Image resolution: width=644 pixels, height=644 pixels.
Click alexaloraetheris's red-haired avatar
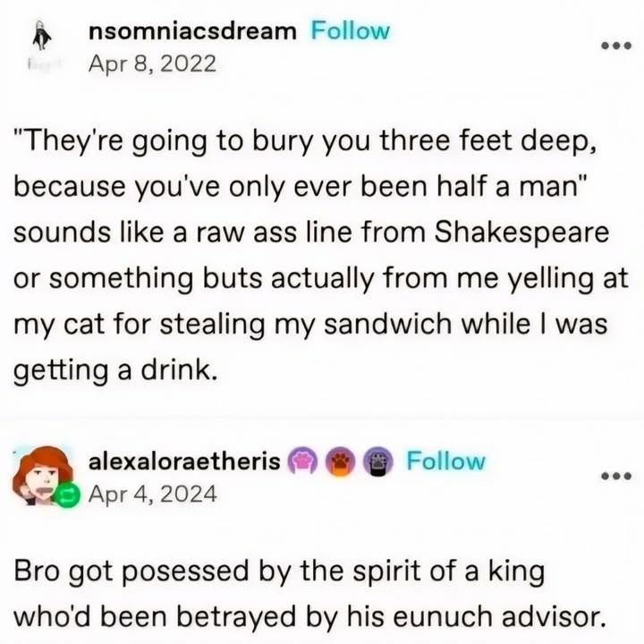[42, 474]
